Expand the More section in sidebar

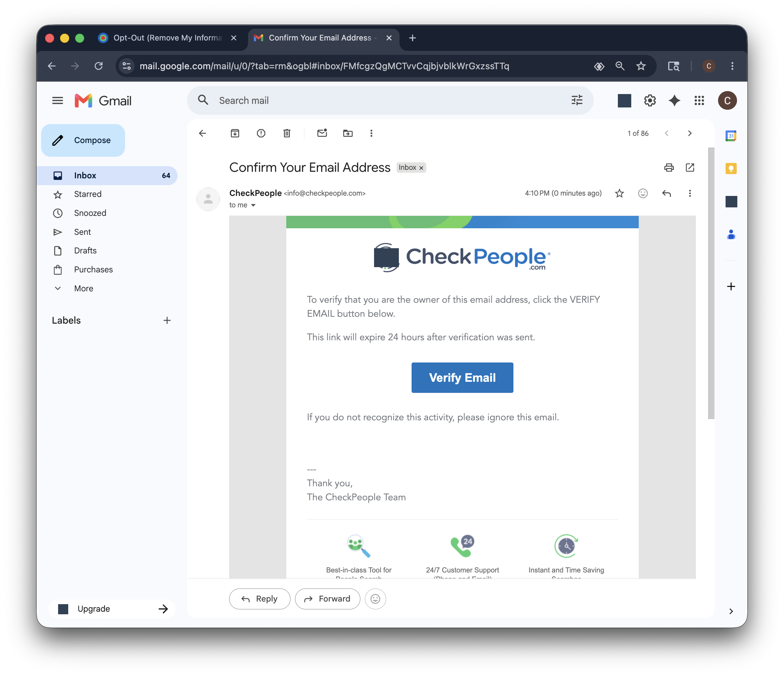(x=83, y=288)
